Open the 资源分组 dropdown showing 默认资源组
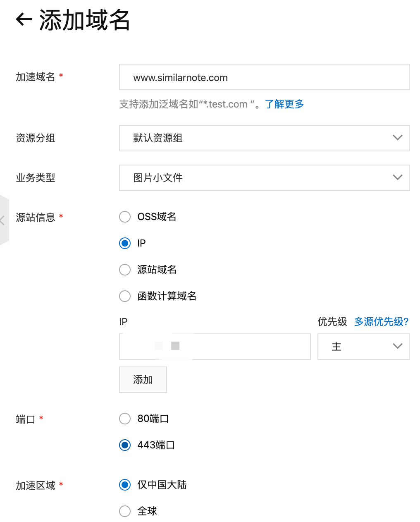420x522 pixels. [x=265, y=138]
